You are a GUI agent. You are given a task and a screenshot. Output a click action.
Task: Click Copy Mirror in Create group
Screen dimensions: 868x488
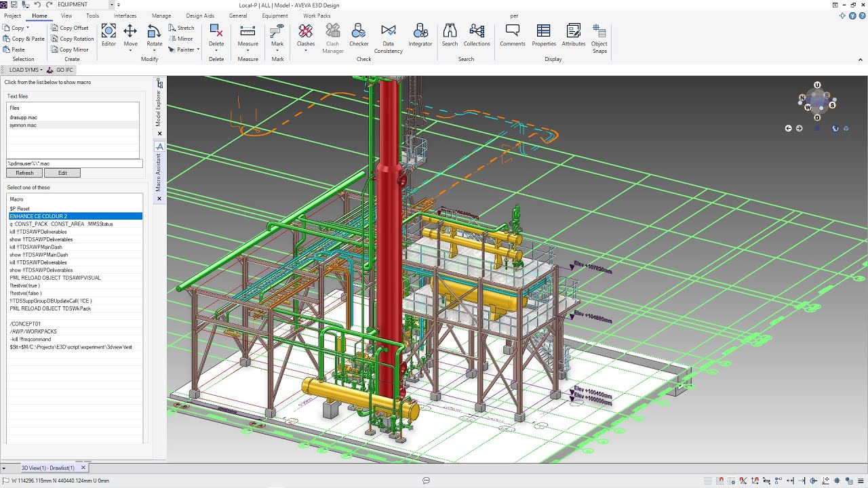tap(70, 49)
